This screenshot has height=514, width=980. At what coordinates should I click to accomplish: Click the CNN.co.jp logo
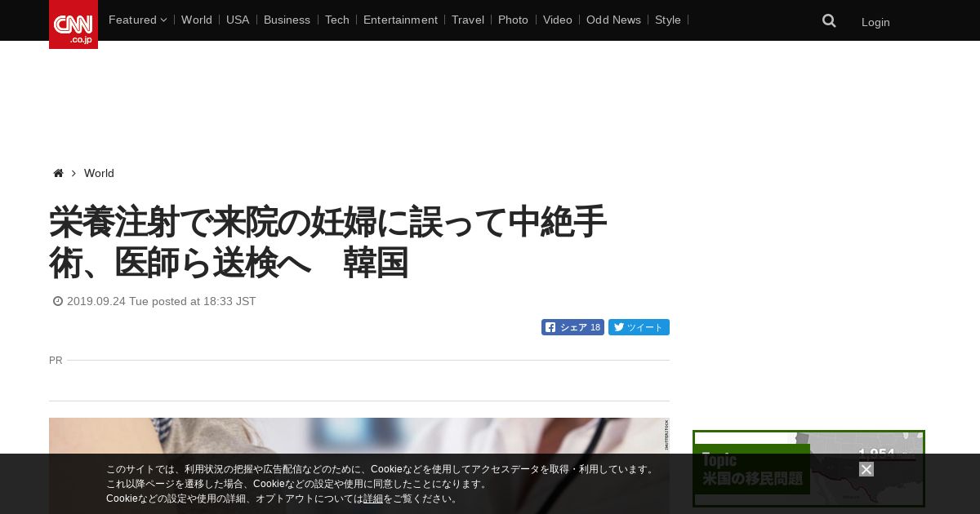(x=73, y=24)
